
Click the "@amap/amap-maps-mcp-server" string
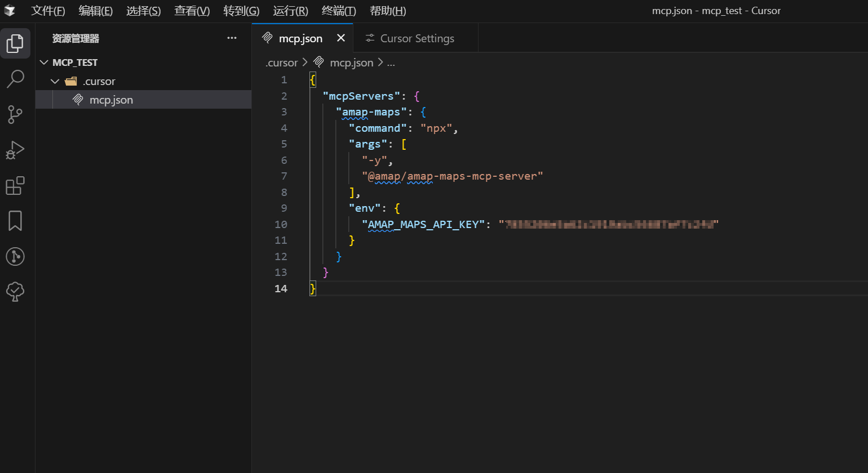pos(453,176)
